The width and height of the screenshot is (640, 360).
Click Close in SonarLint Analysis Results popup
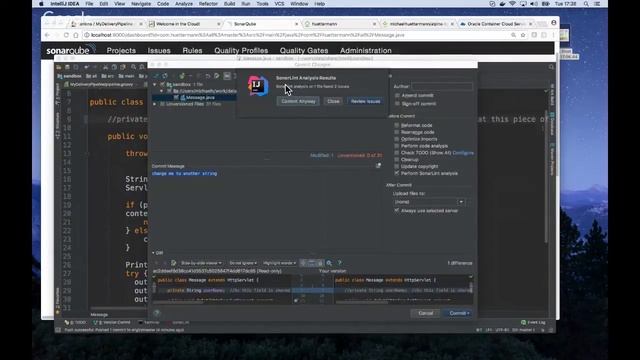[x=333, y=101]
